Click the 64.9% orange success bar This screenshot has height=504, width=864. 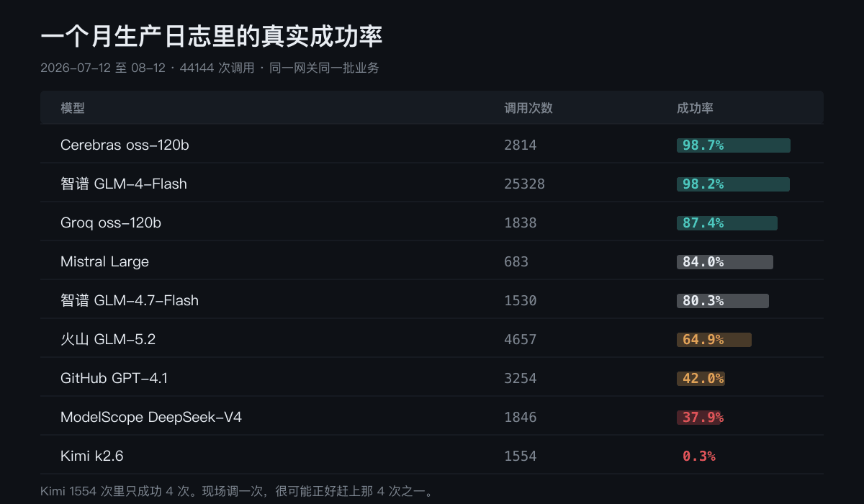(714, 340)
